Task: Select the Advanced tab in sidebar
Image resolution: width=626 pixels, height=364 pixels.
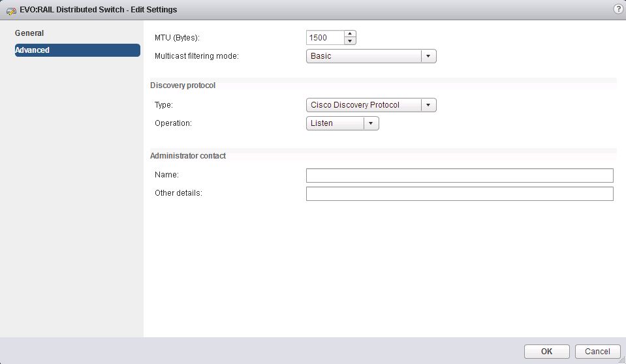Action: coord(77,50)
